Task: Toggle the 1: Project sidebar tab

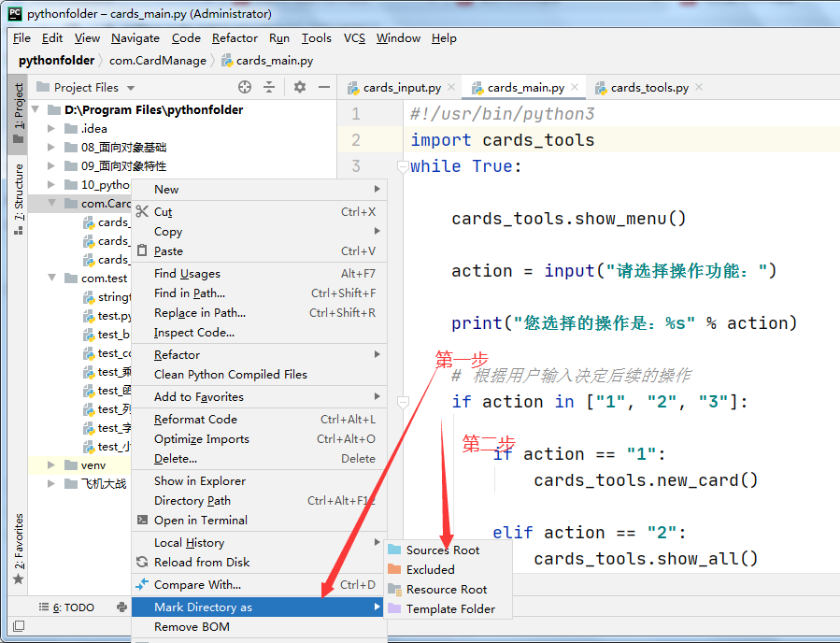Action: click(x=19, y=112)
